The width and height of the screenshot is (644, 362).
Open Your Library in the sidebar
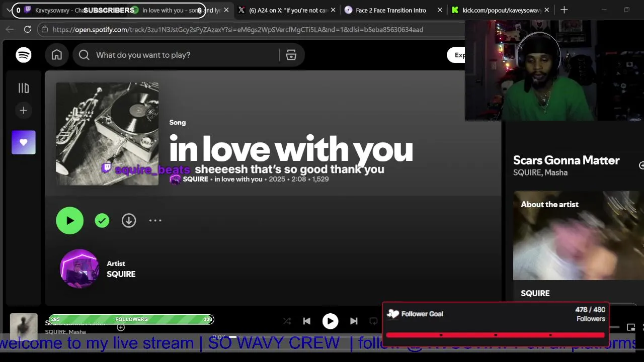pos(24,88)
